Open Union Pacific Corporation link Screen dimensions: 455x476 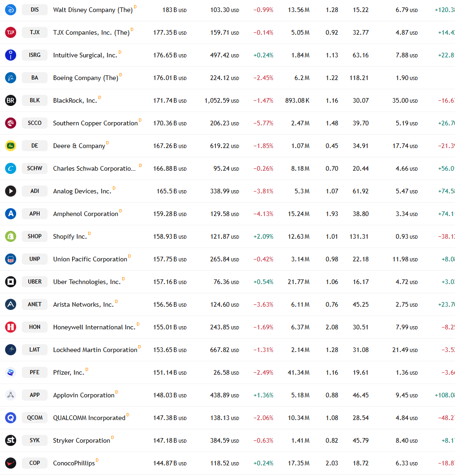[90, 259]
